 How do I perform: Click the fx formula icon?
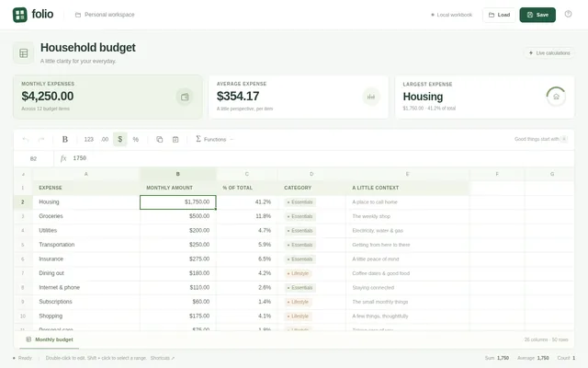click(x=63, y=158)
